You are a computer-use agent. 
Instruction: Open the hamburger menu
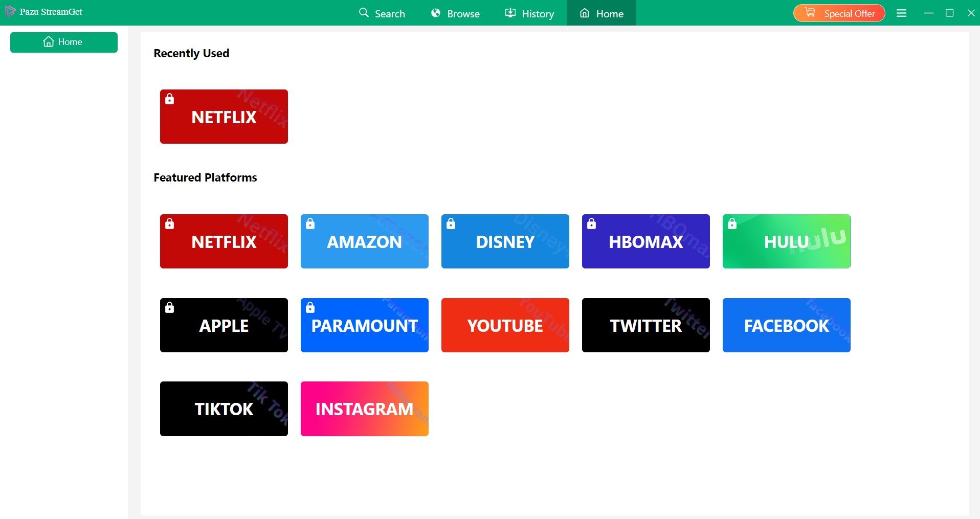click(901, 13)
